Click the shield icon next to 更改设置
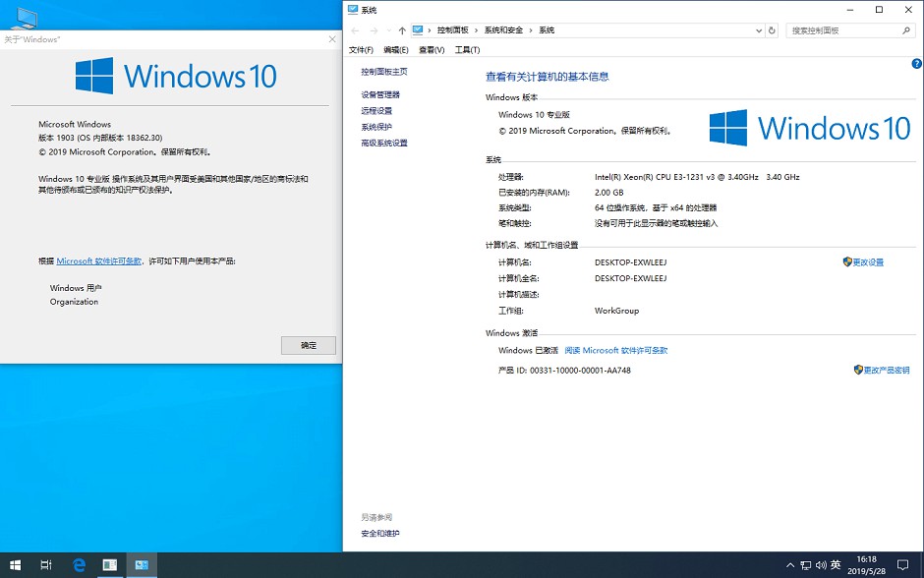924x578 pixels. (x=845, y=262)
